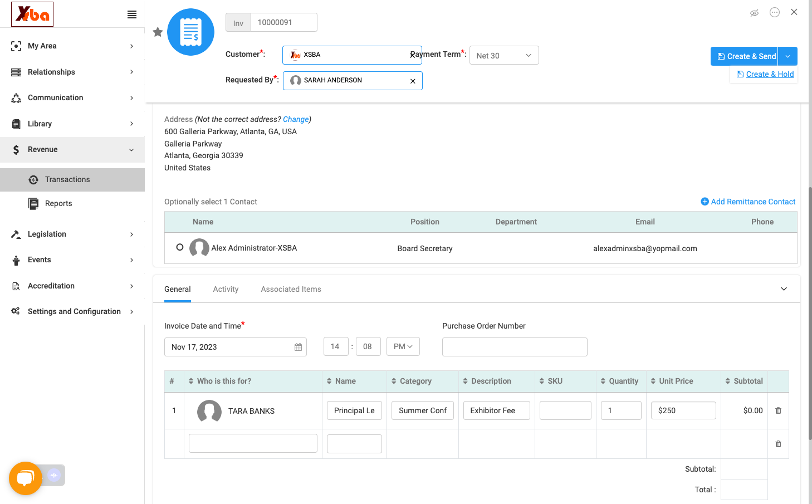Image resolution: width=812 pixels, height=504 pixels.
Task: Toggle the switch beside the chat bubble
Action: tap(53, 475)
